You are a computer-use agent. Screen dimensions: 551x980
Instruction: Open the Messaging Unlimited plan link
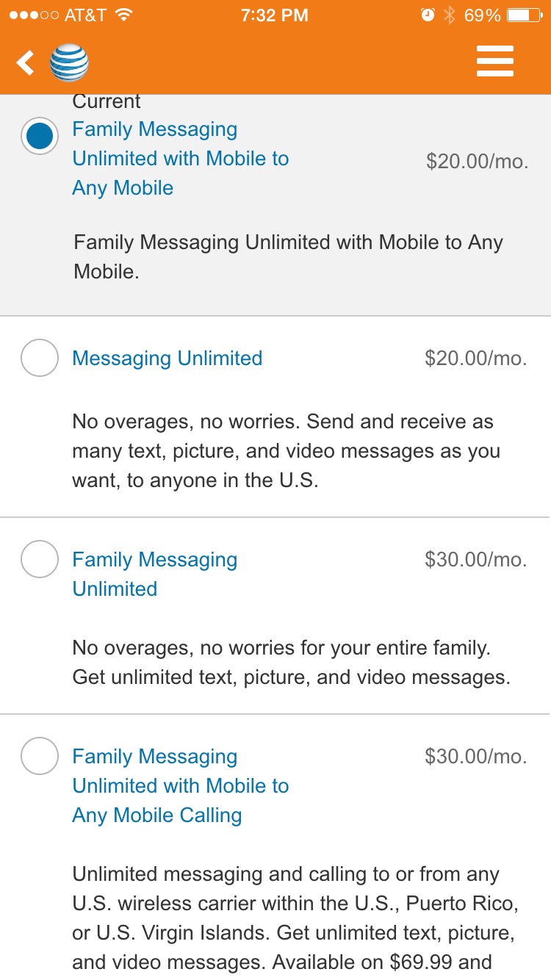167,359
